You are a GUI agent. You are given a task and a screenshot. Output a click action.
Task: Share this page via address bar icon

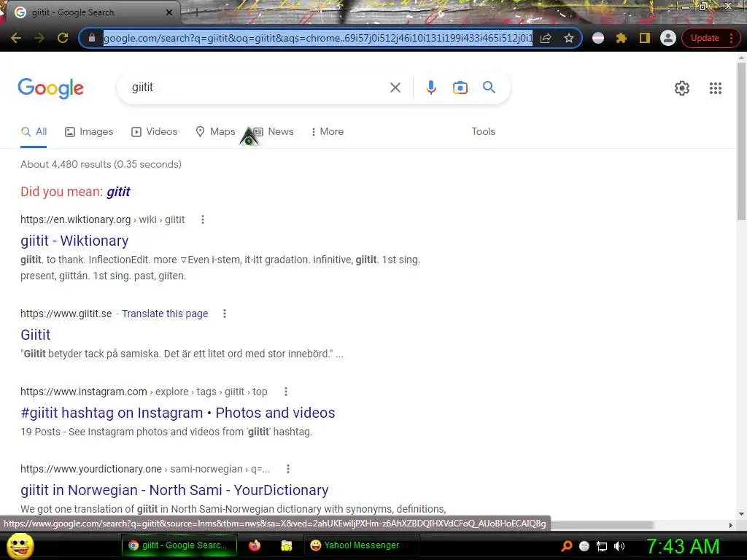point(546,38)
